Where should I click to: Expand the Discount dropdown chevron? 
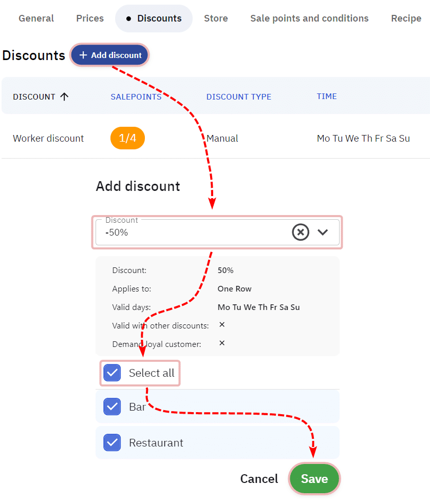[x=323, y=232]
